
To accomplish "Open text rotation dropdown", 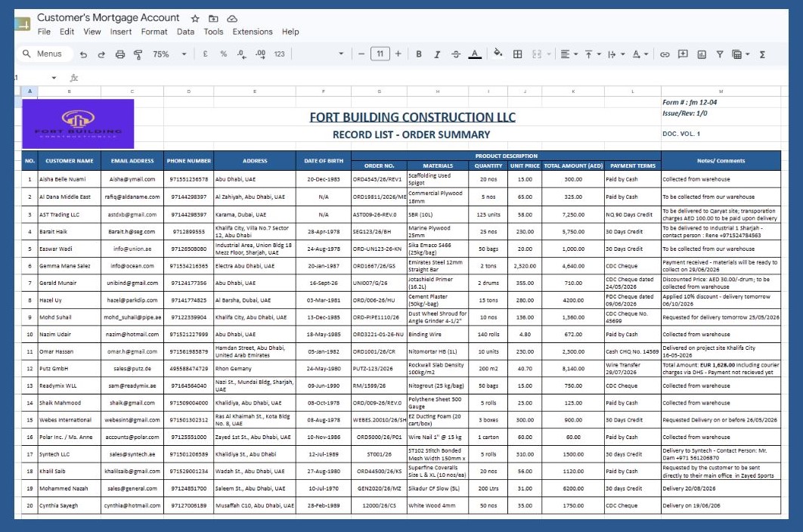I will 640,54.
